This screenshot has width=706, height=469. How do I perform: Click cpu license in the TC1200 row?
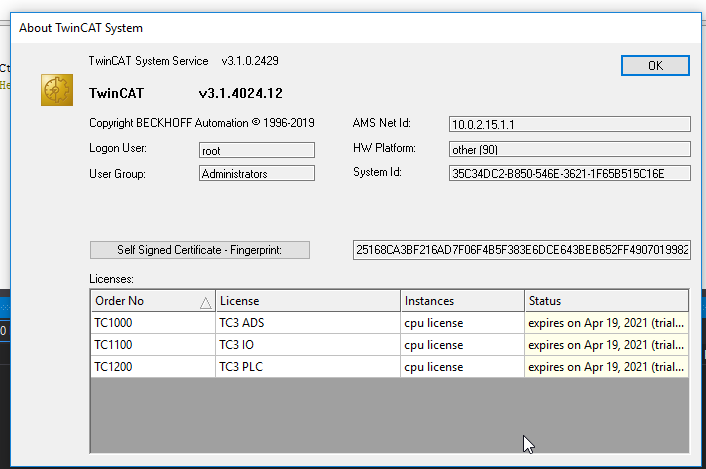click(x=462, y=367)
